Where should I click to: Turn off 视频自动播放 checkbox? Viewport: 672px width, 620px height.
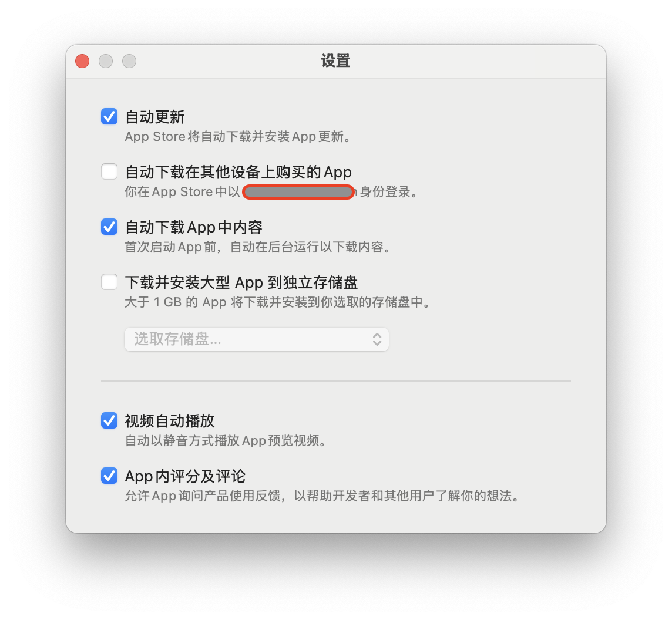click(109, 420)
